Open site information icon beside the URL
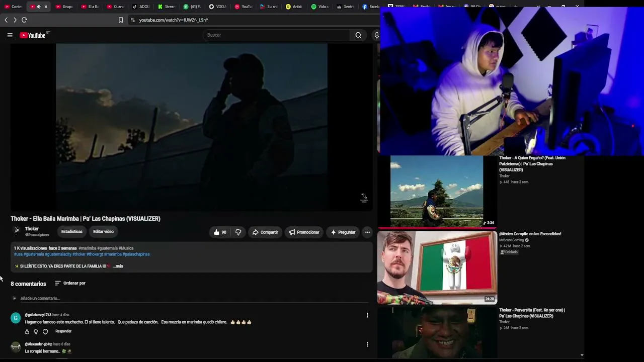644x362 pixels. tap(132, 20)
